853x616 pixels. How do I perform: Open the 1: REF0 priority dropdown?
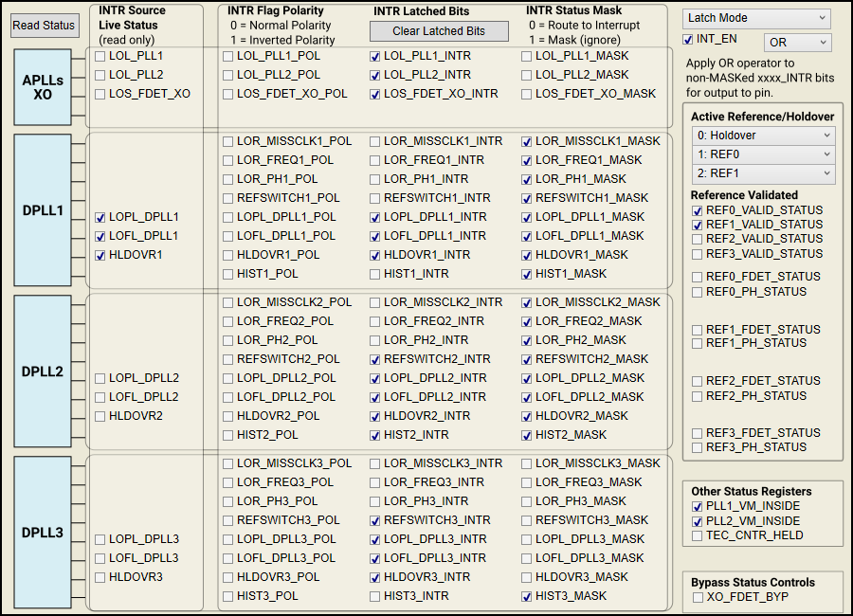pos(761,154)
